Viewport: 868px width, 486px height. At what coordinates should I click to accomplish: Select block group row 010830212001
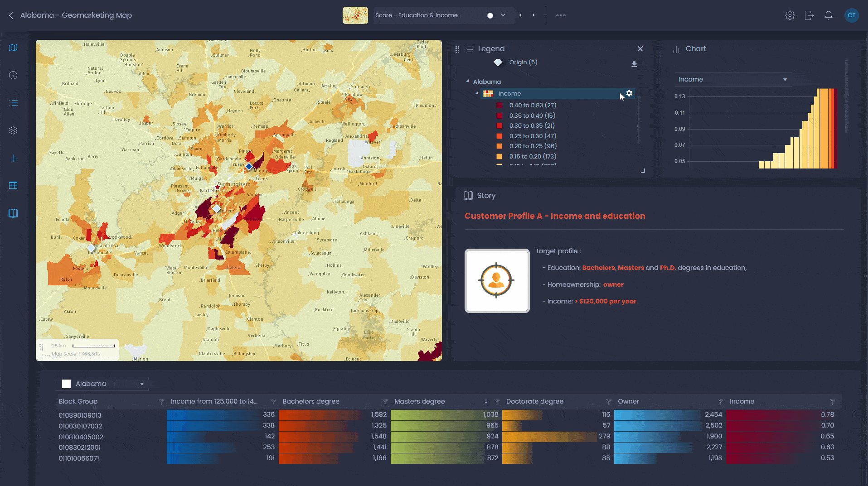79,448
